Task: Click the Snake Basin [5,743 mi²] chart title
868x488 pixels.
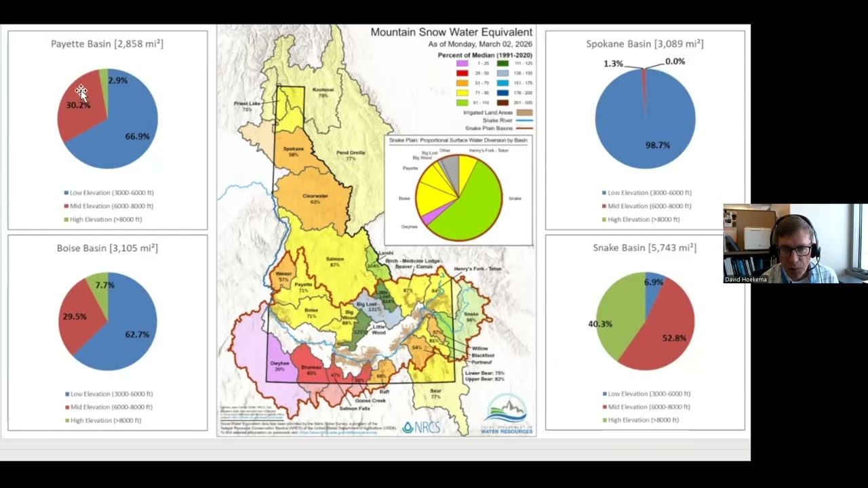Action: 645,247
